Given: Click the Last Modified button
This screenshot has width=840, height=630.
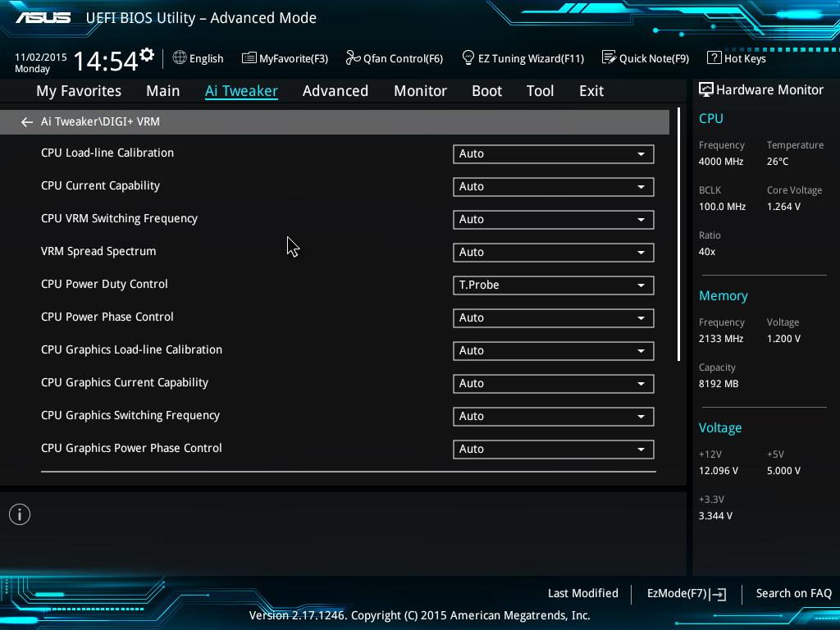Looking at the screenshot, I should tap(582, 593).
